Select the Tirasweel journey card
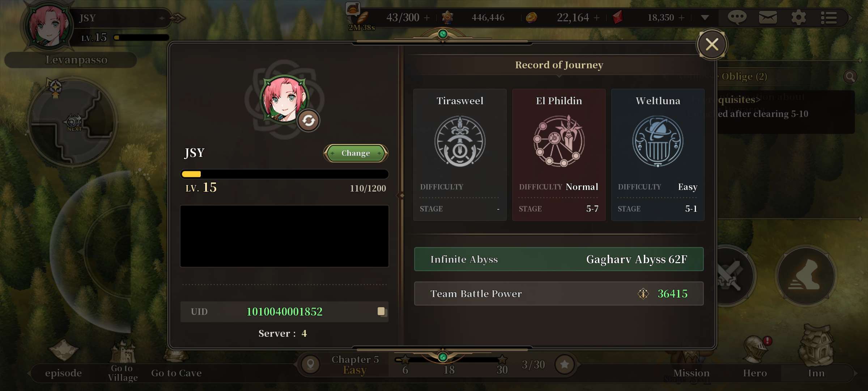The height and width of the screenshot is (391, 868). point(460,155)
